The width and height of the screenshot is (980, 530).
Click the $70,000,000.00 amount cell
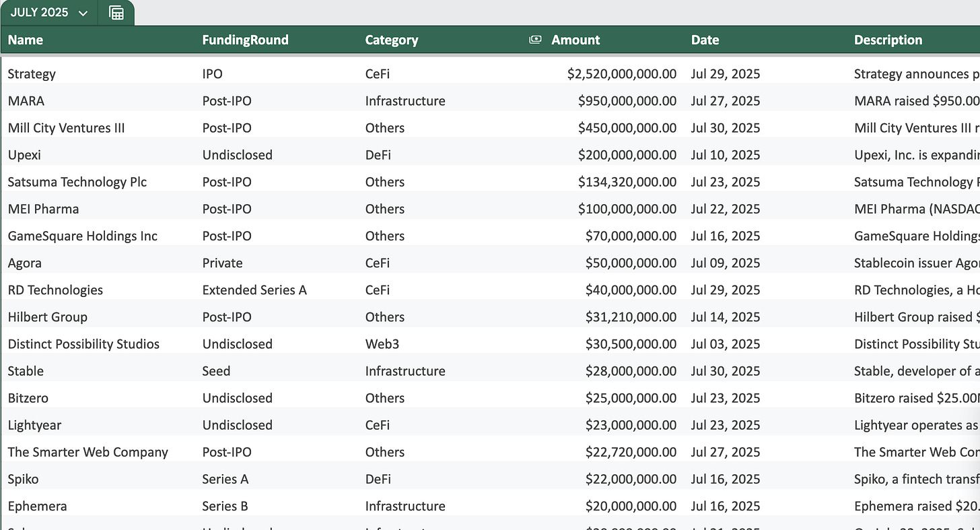(x=631, y=236)
